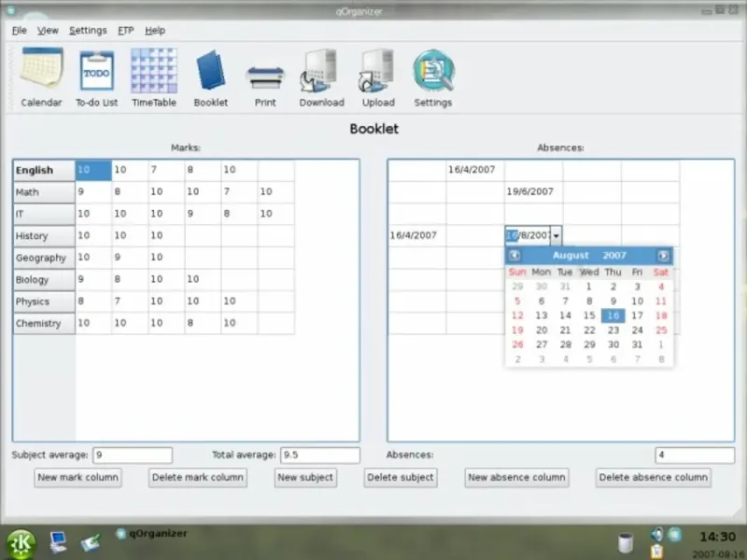Click New subject button
This screenshot has width=747, height=560.
[x=305, y=478]
